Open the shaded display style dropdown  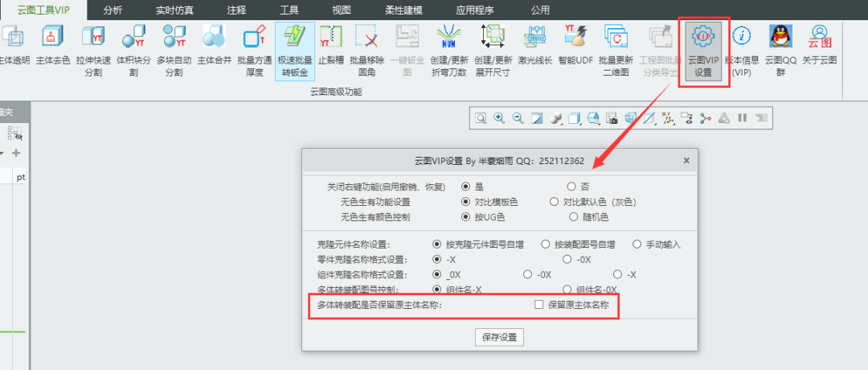(556, 118)
